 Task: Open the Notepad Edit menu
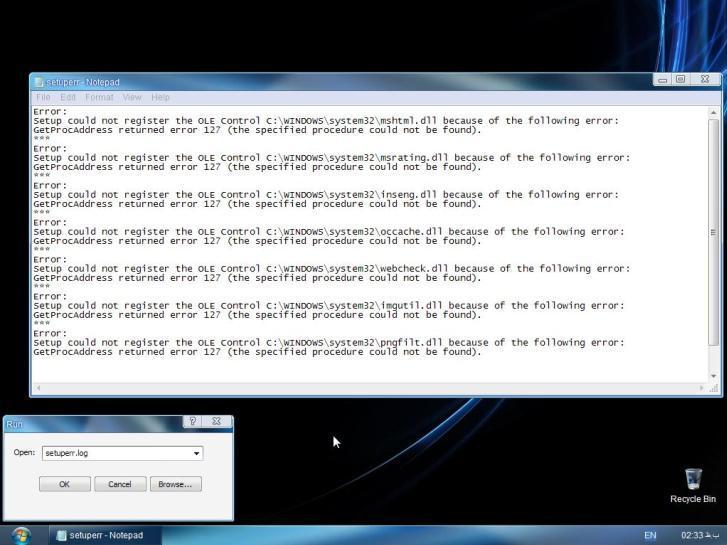click(68, 97)
